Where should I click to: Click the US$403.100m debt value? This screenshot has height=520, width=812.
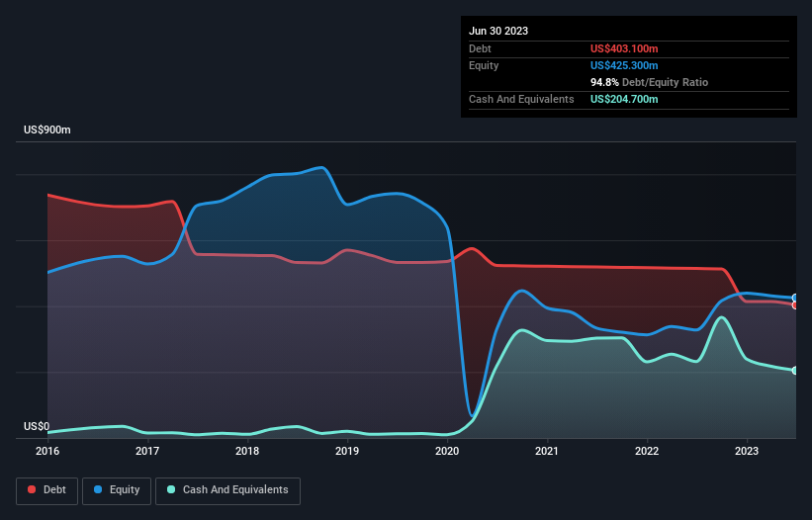(624, 48)
